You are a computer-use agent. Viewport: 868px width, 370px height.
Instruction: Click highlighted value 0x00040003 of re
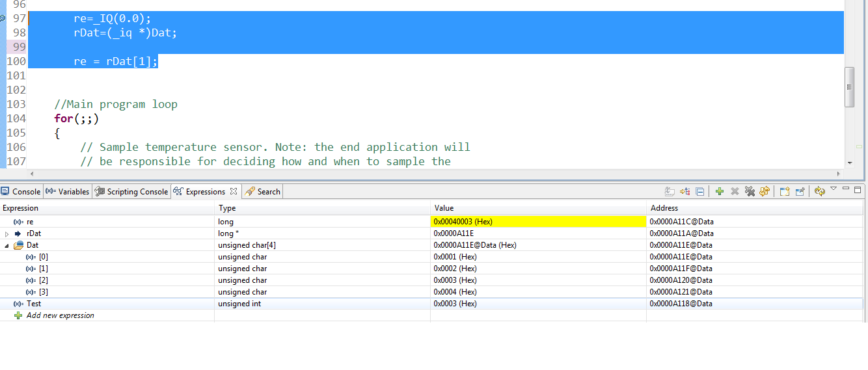(538, 222)
